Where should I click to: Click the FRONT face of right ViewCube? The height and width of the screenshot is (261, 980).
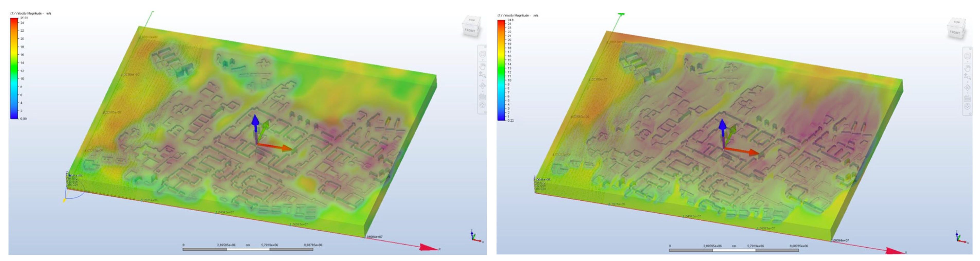coord(955,33)
